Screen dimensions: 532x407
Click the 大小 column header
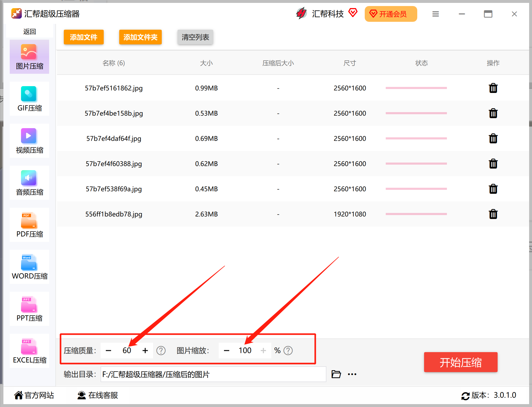click(x=206, y=63)
